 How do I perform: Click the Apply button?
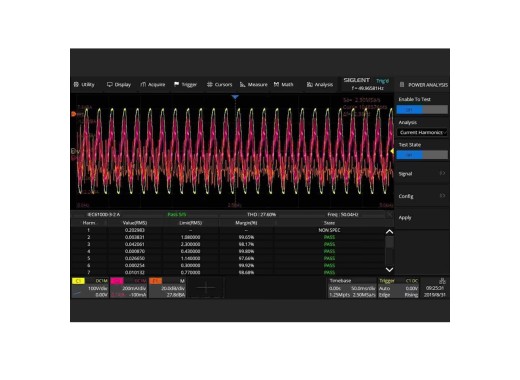click(x=422, y=218)
